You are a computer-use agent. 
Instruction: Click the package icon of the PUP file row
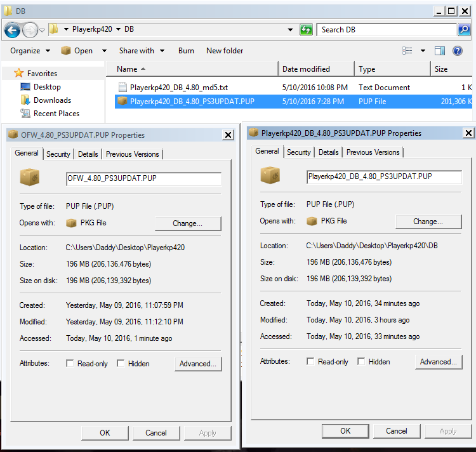(122, 101)
